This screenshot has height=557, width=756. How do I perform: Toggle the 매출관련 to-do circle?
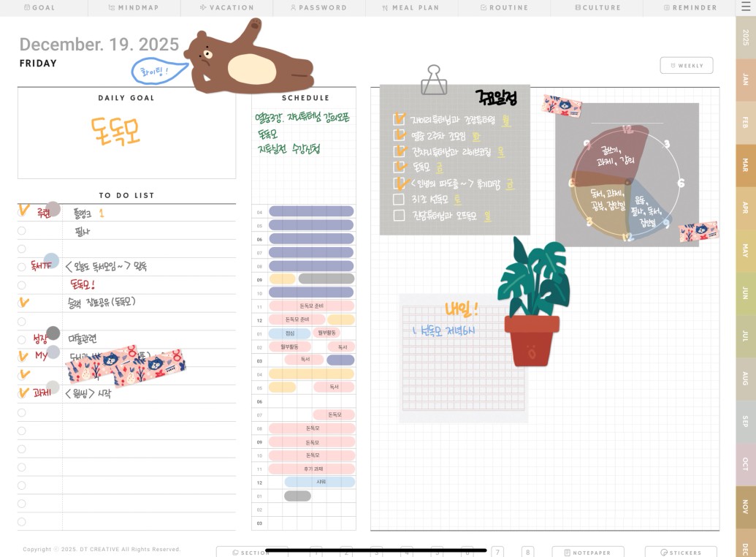coord(22,340)
